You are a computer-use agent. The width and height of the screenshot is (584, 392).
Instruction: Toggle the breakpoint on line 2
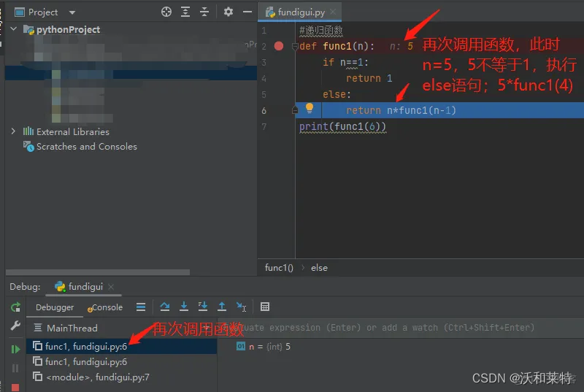[279, 46]
